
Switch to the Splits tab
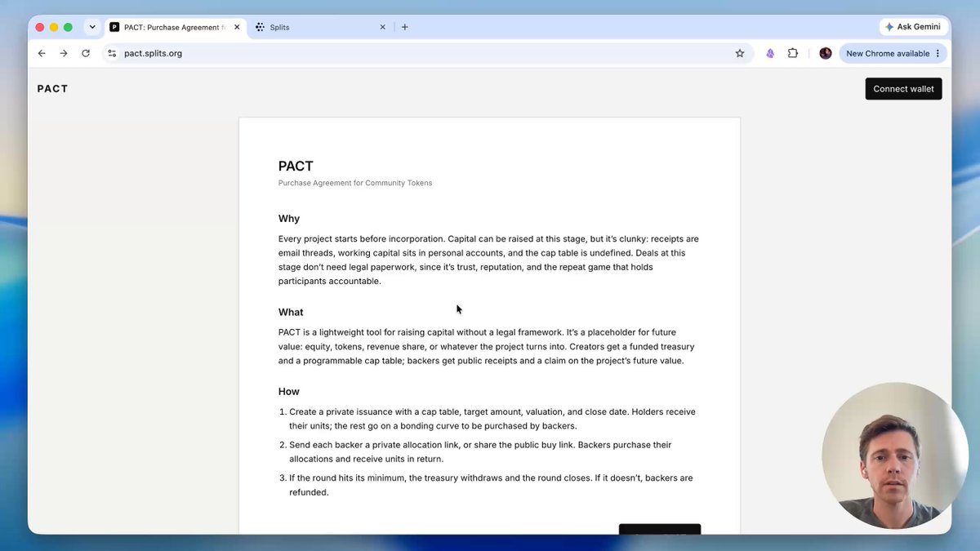point(320,27)
